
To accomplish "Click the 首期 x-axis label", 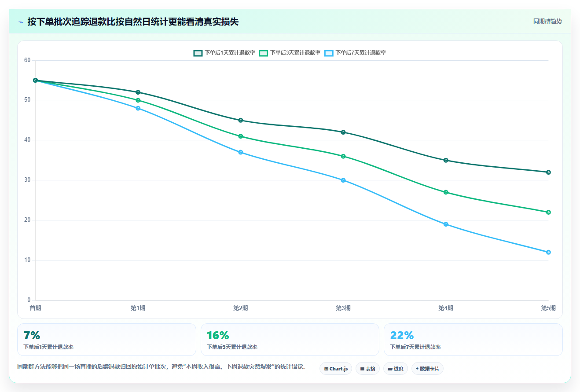I will click(x=35, y=308).
